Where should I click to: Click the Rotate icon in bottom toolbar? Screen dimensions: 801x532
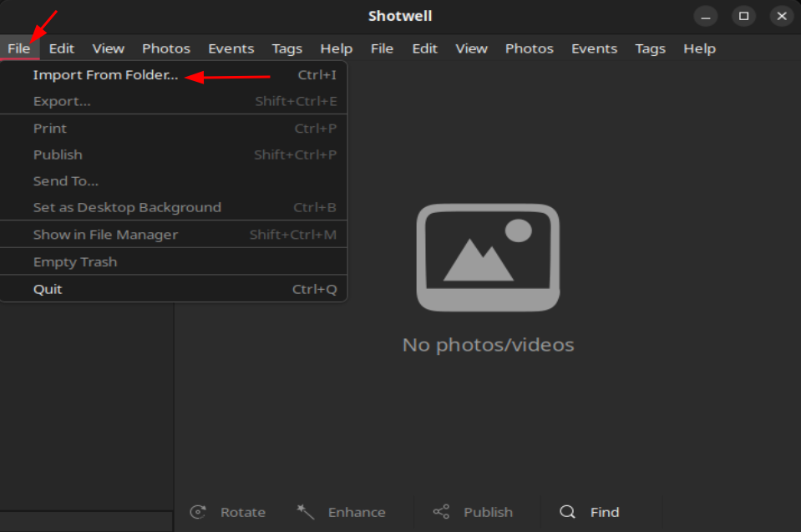click(198, 512)
